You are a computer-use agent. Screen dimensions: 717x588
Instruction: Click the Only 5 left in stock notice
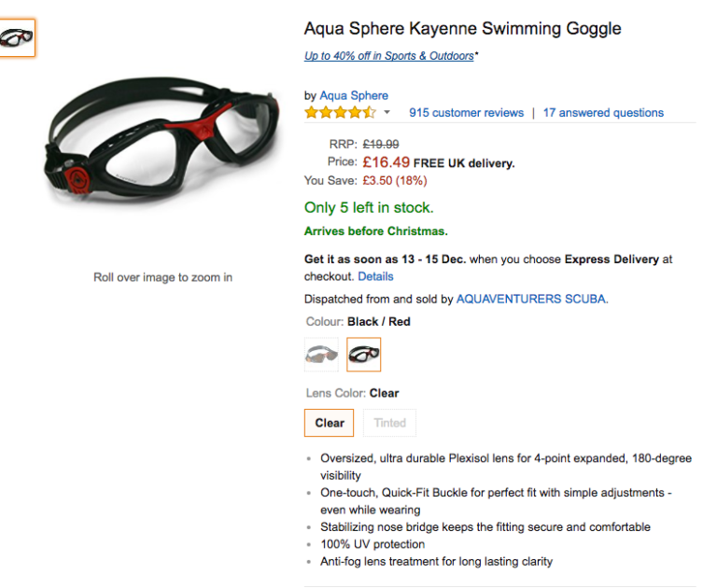click(369, 207)
